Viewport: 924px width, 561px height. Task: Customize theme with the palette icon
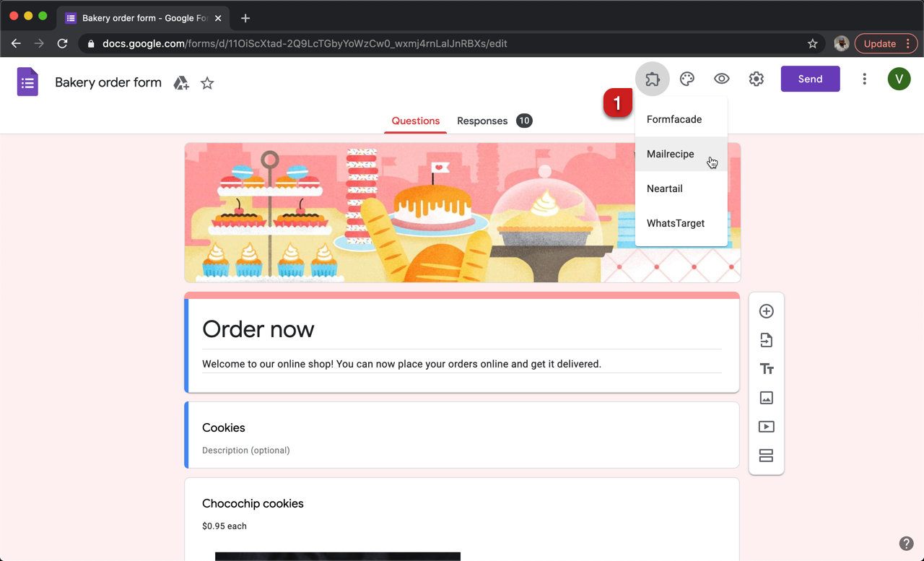(687, 79)
